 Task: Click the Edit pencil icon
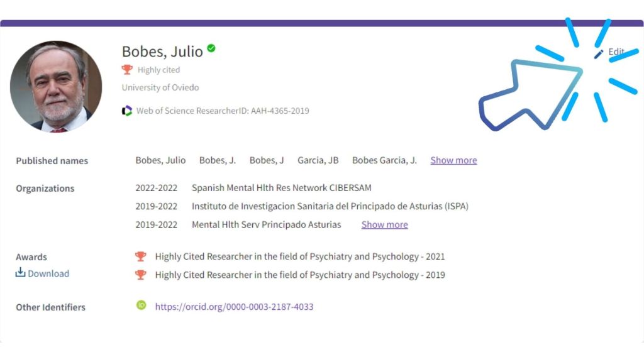tap(599, 54)
